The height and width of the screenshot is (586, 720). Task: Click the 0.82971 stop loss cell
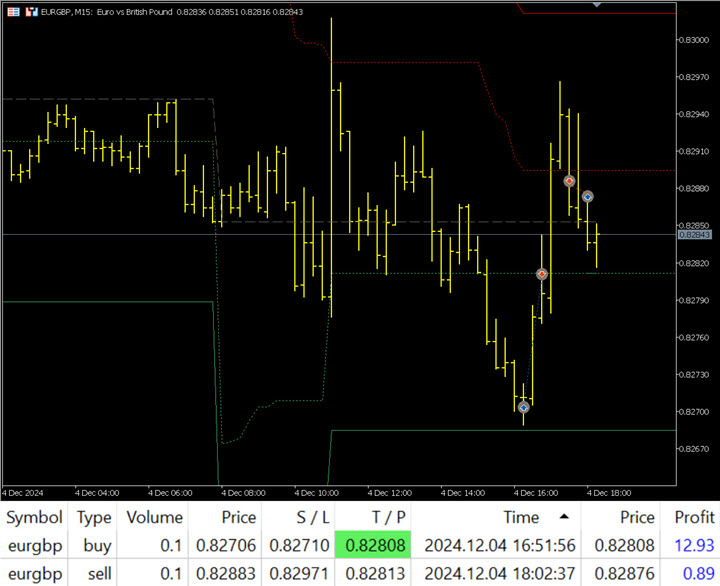coord(299,573)
